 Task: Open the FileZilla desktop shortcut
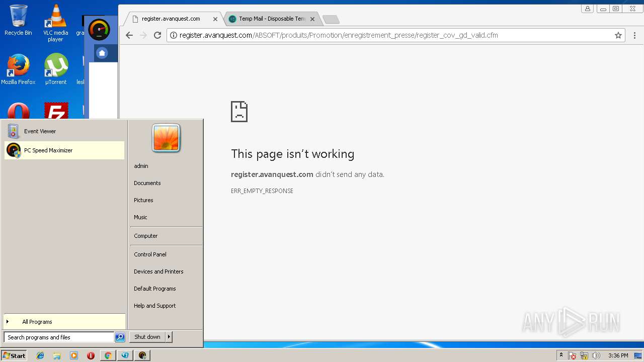click(56, 111)
